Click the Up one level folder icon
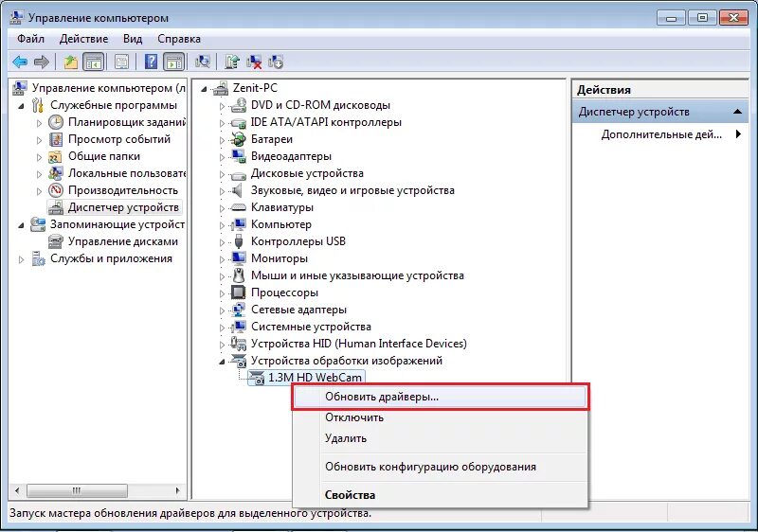Screen dimensions: 758x532 point(70,62)
